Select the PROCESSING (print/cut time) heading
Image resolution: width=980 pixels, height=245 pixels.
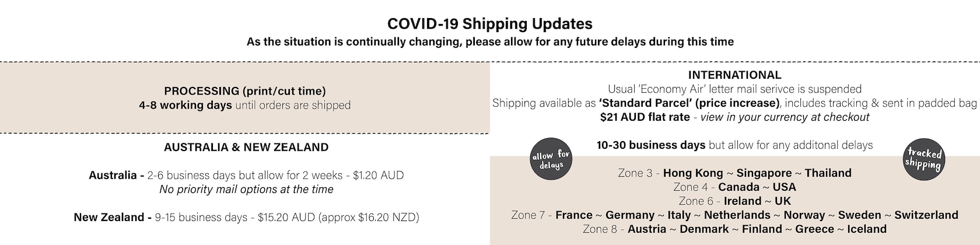[x=245, y=91]
